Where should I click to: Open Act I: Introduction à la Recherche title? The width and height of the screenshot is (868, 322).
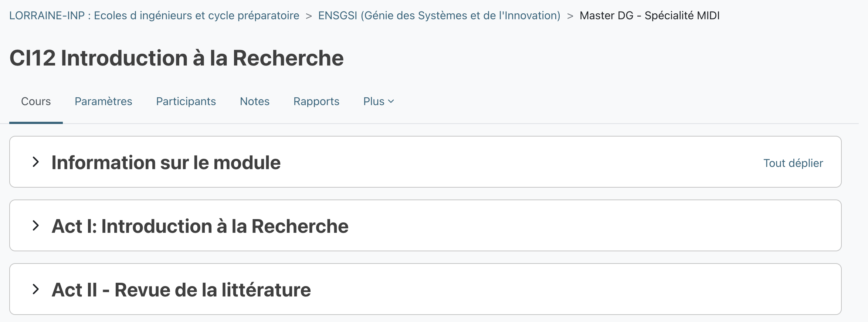(x=200, y=226)
